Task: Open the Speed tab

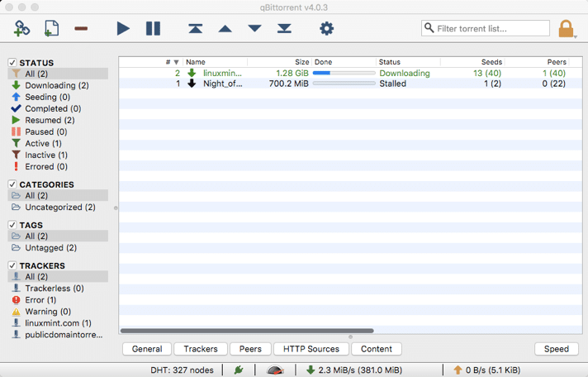Action: (557, 349)
